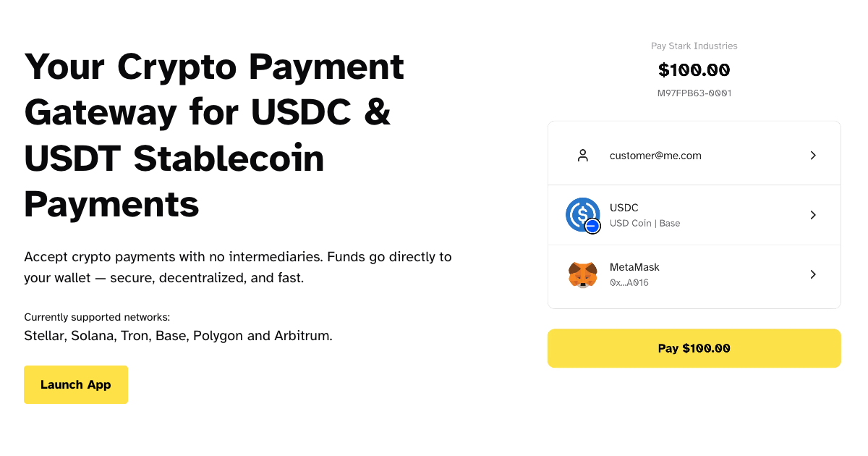Open the USDC currency selector chevron
Image resolution: width=868 pixels, height=456 pixels.
813,215
